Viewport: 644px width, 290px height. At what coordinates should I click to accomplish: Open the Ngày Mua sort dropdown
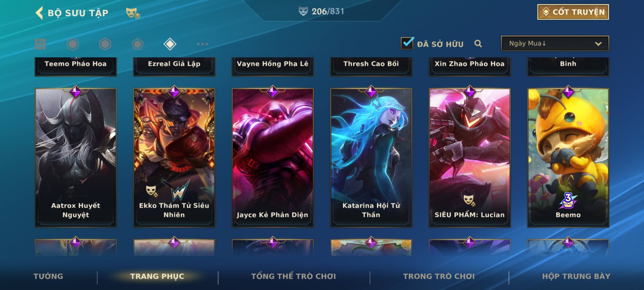(x=555, y=43)
